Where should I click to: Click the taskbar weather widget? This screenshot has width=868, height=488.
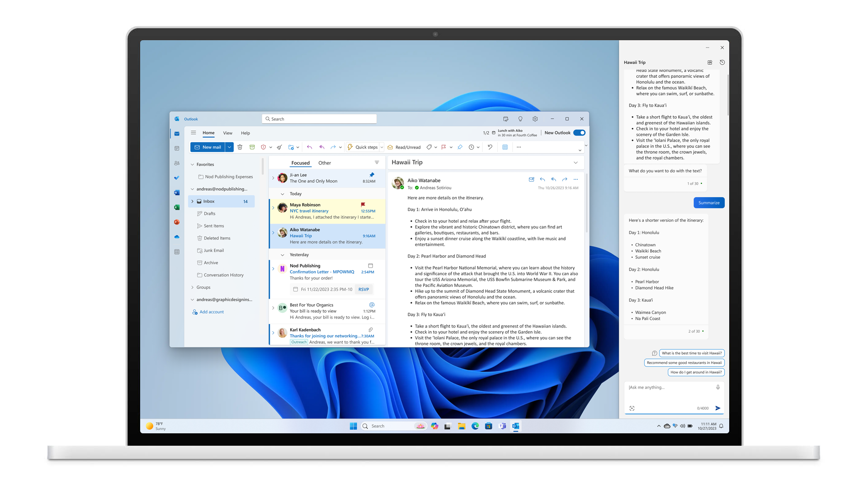156,426
